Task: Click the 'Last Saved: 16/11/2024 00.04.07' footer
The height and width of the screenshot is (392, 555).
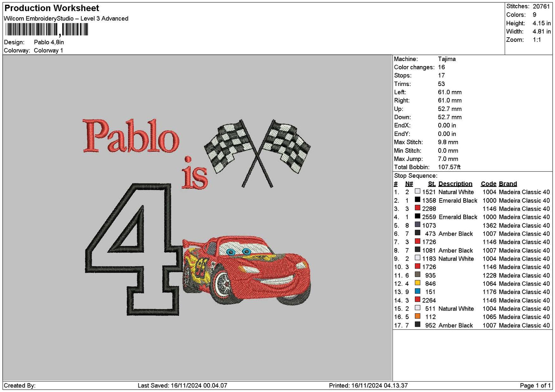Action: 182,385
